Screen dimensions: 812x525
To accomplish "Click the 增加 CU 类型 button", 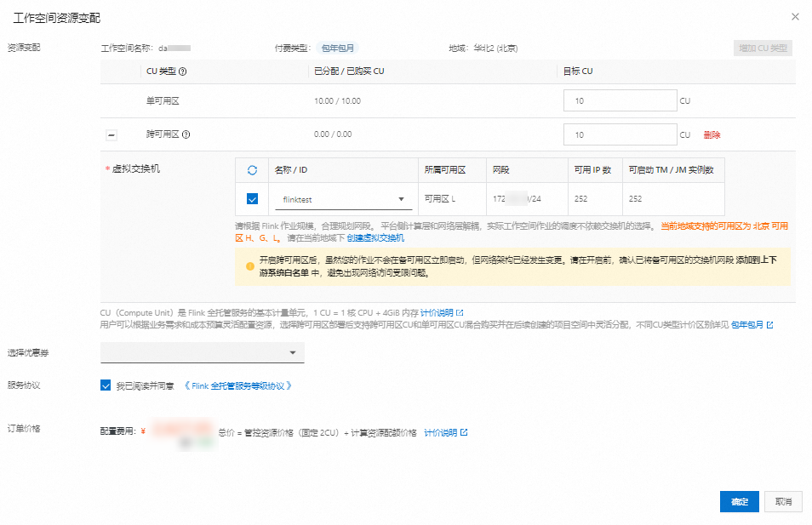I will tap(763, 49).
